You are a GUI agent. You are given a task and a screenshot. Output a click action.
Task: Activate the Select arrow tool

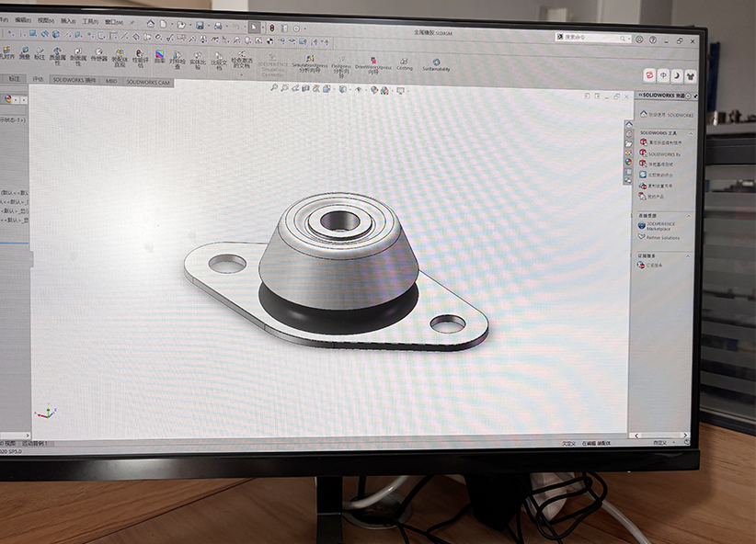click(254, 27)
